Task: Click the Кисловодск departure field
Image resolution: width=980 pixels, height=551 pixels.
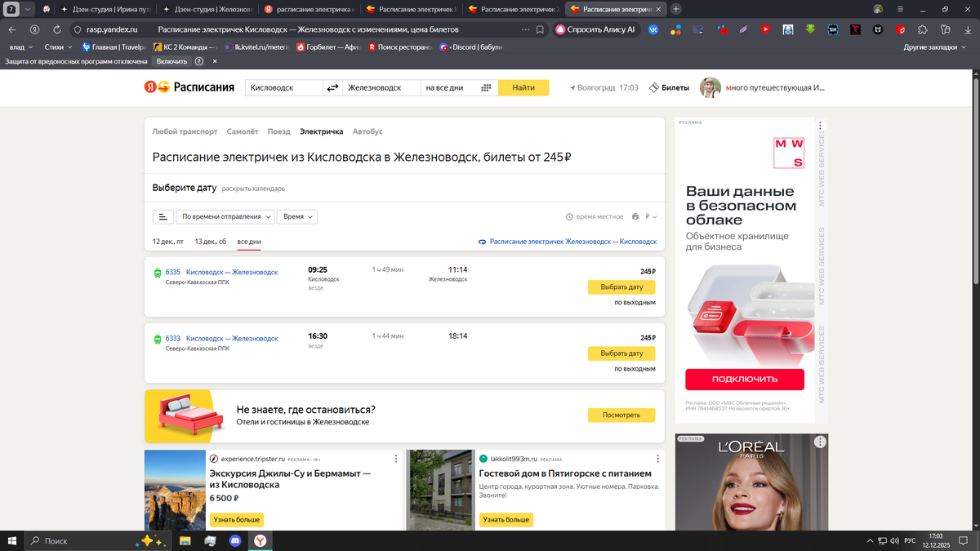Action: tap(284, 87)
